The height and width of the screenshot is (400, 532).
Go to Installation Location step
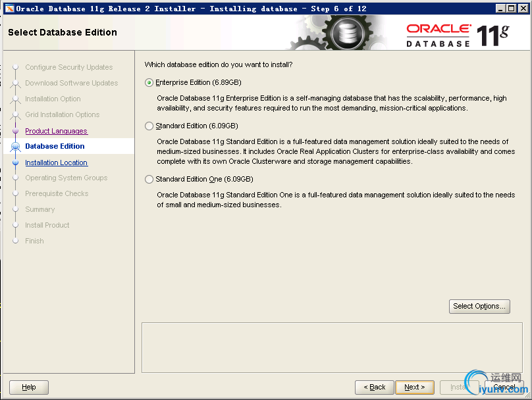pyautogui.click(x=57, y=162)
